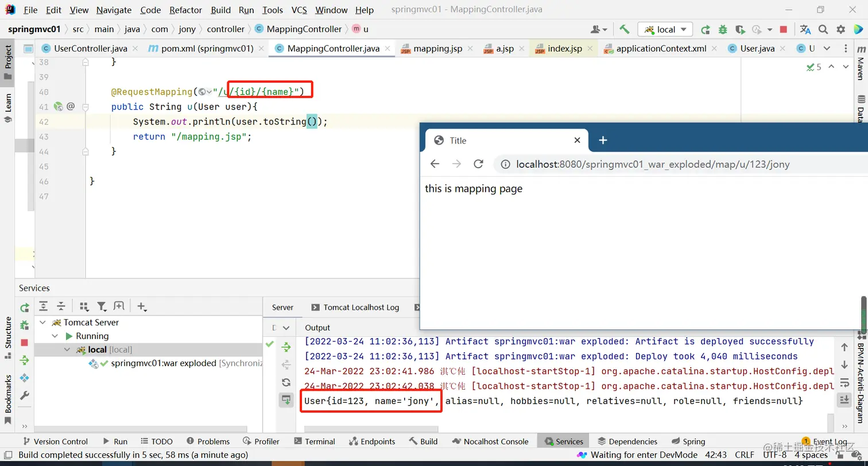Toggle the Bookmarks tool window
868x466 pixels.
pos(8,399)
